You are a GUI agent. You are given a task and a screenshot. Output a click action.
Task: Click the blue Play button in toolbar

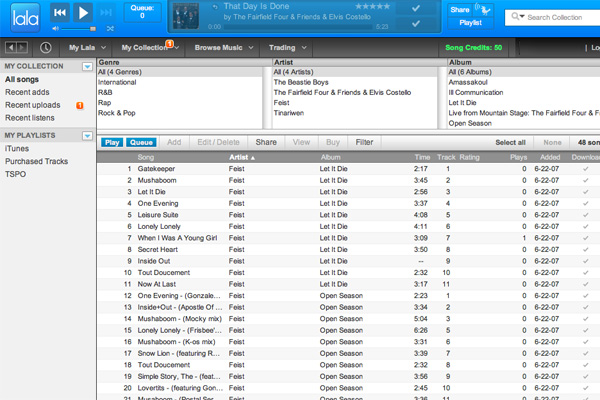coord(112,143)
